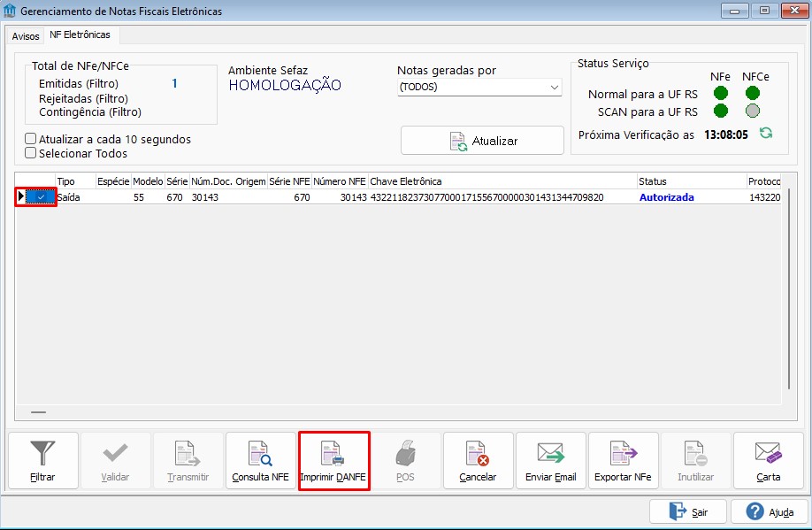
Task: Click the vertical scrollbar of the grid
Action: pos(789,288)
